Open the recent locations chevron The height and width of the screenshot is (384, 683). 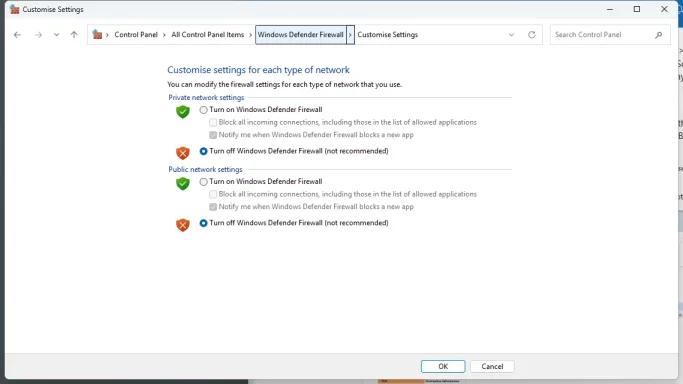coord(57,35)
